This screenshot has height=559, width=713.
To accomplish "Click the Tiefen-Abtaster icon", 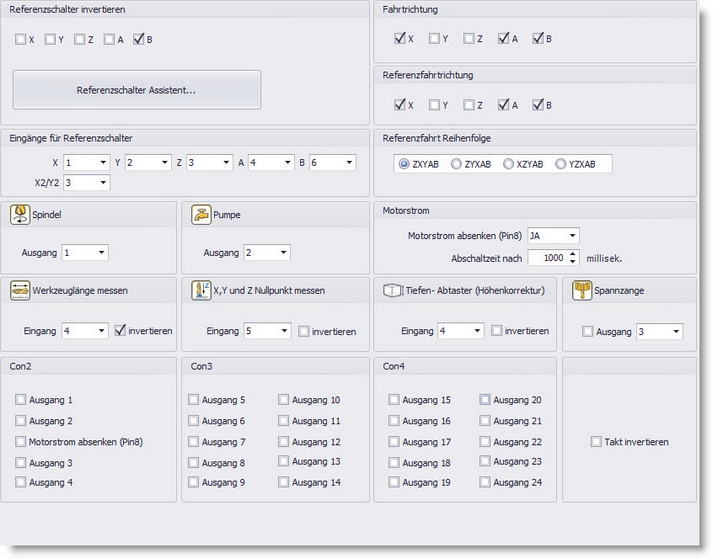I will tap(392, 290).
